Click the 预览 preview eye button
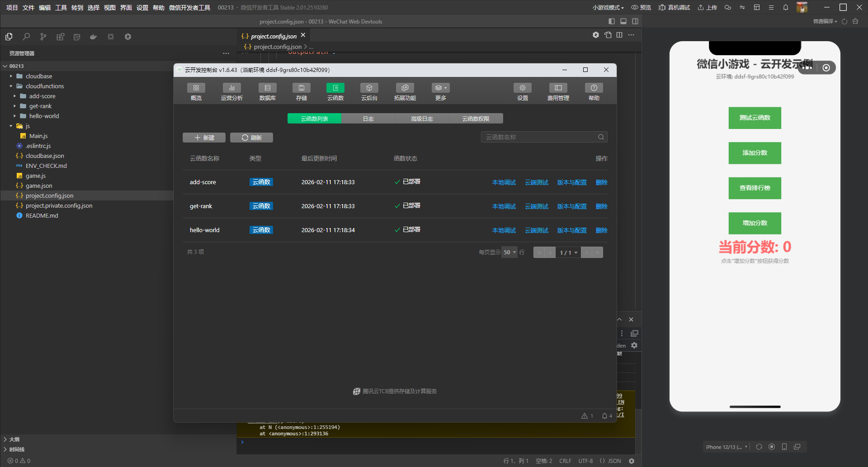This screenshot has height=467, width=868. click(x=641, y=7)
